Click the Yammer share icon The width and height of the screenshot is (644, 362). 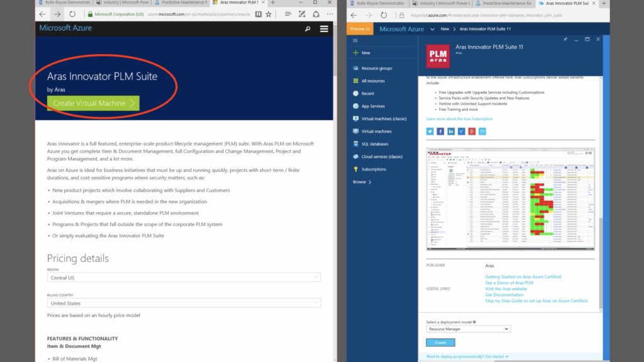point(461,131)
